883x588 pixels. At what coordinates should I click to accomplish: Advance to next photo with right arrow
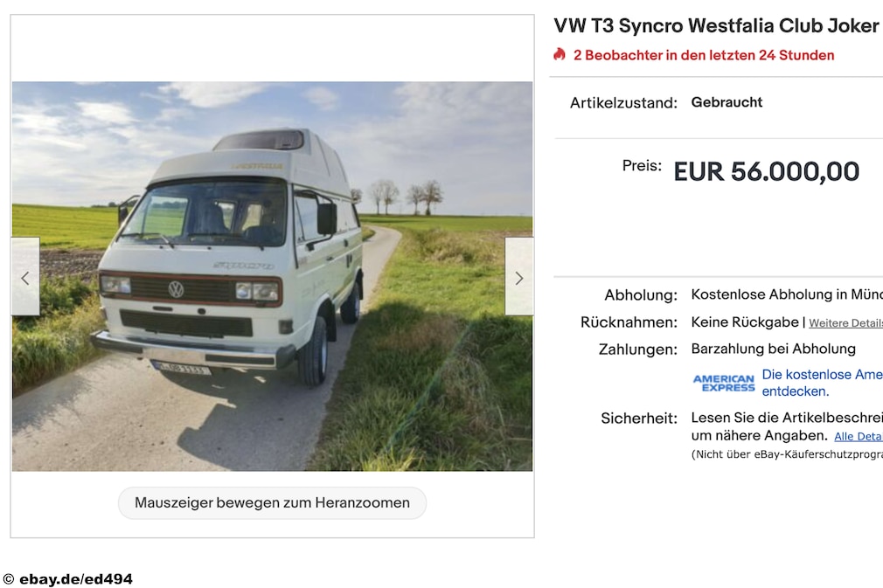coord(518,276)
